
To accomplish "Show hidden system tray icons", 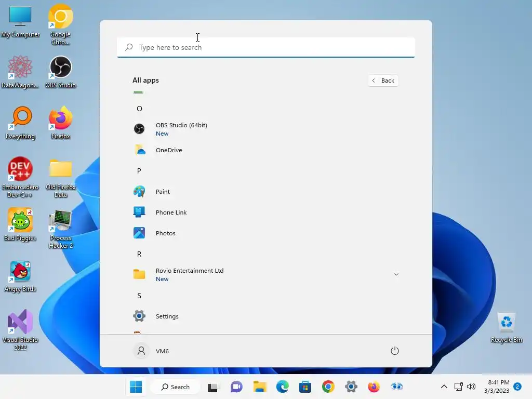I will click(444, 387).
